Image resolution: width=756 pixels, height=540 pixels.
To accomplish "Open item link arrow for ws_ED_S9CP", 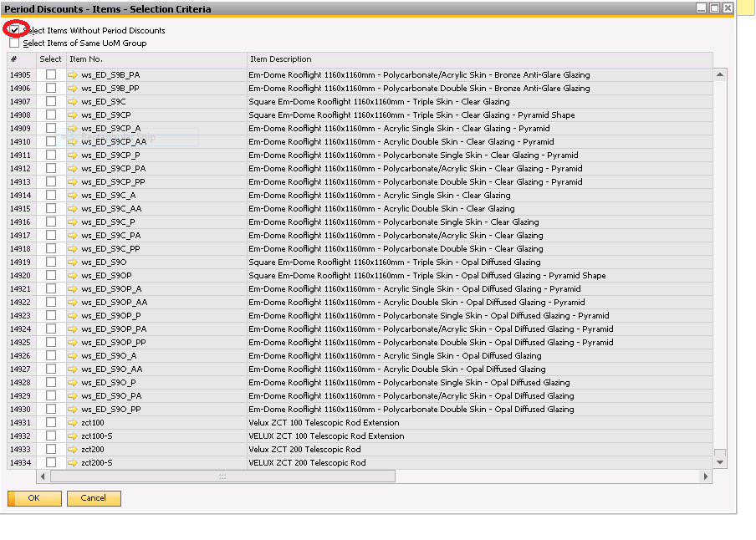I will [72, 115].
